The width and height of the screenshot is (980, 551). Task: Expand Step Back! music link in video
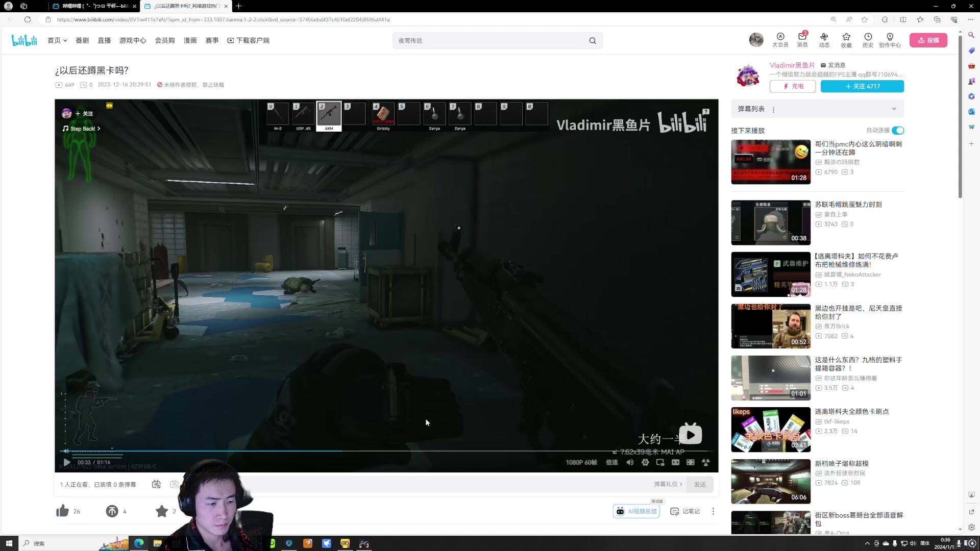[x=82, y=129]
